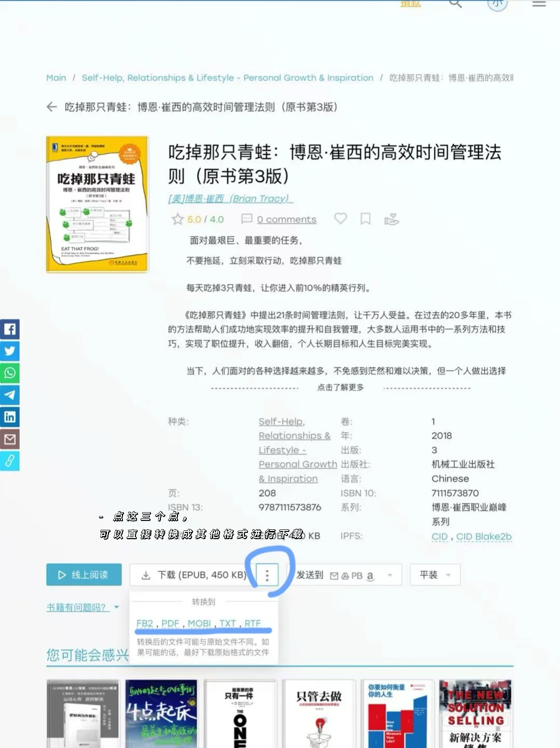Screen dimensions: 560x748
Task: Convert the book to FB2
Action: pyautogui.click(x=145, y=623)
